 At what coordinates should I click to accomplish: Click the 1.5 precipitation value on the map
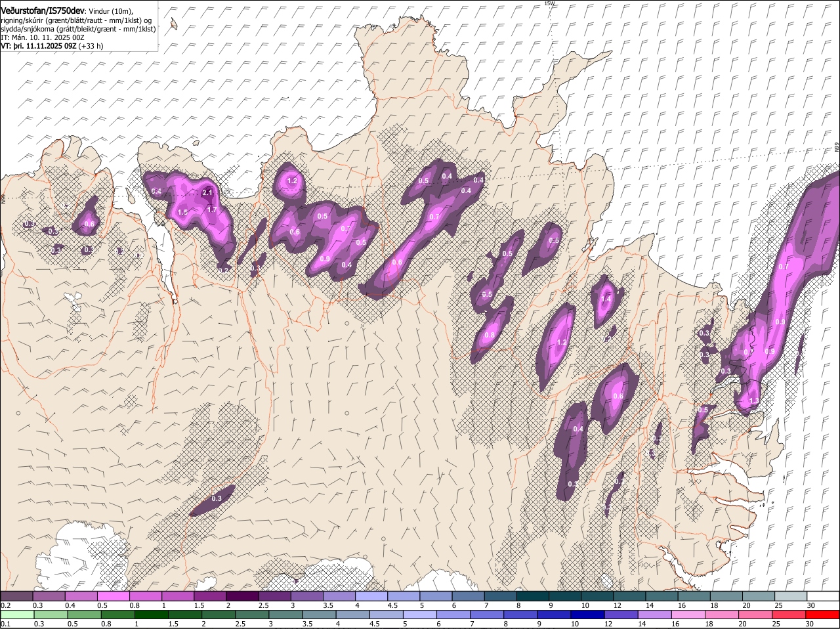pos(182,212)
